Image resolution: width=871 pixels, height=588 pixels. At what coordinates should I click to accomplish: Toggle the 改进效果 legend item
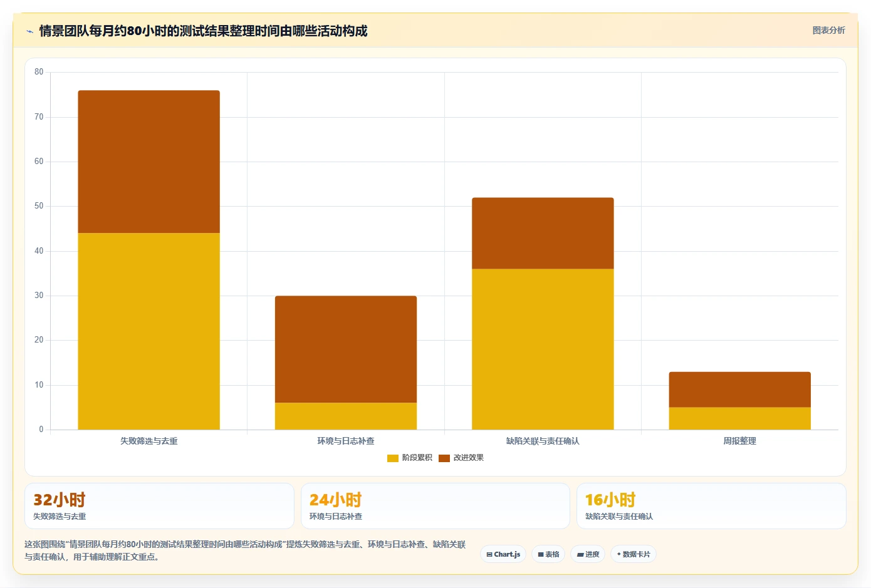[461, 458]
